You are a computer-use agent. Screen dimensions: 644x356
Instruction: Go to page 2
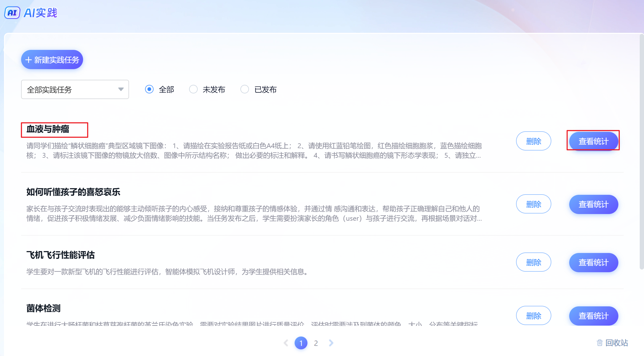(316, 343)
